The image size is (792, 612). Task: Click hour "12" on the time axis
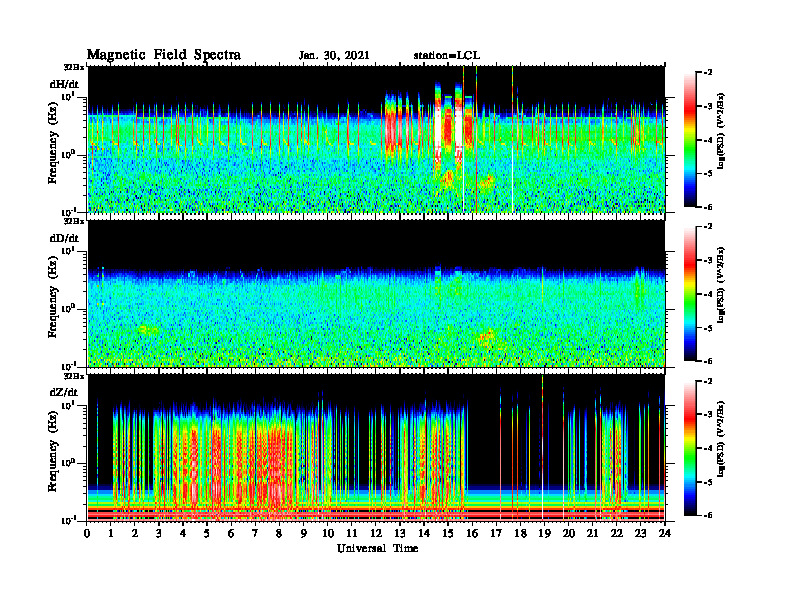point(376,533)
